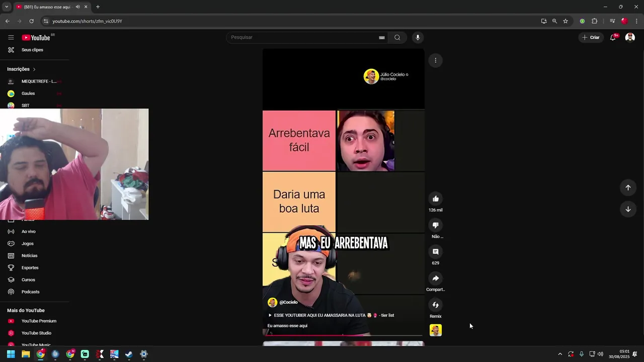Seek using the Short's red progress bar

click(344, 335)
